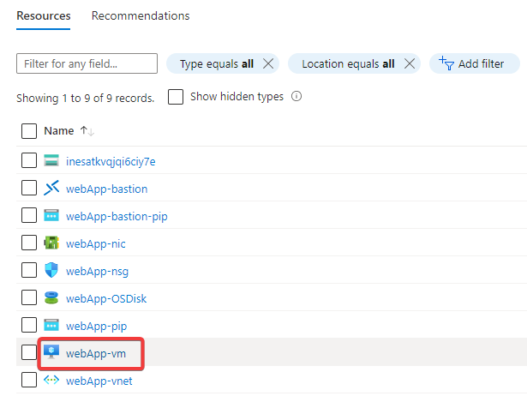The image size is (527, 420).
Task: Click the public IP icon for webApp-bastion-pip
Action: [x=52, y=216]
